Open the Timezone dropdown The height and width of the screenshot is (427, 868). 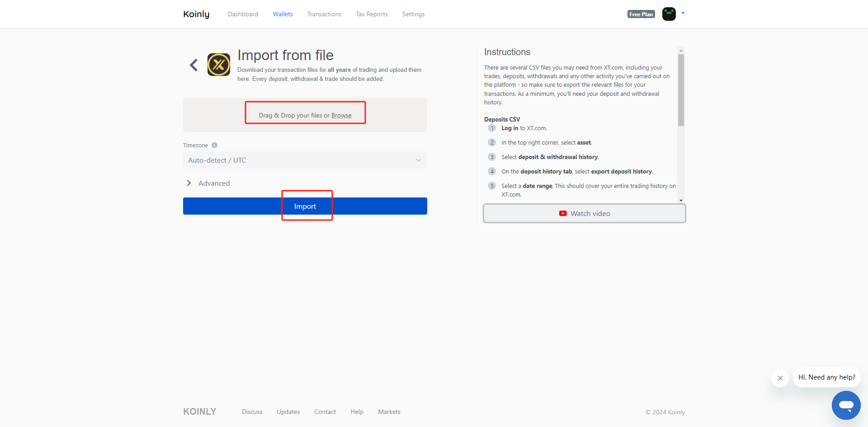(305, 160)
